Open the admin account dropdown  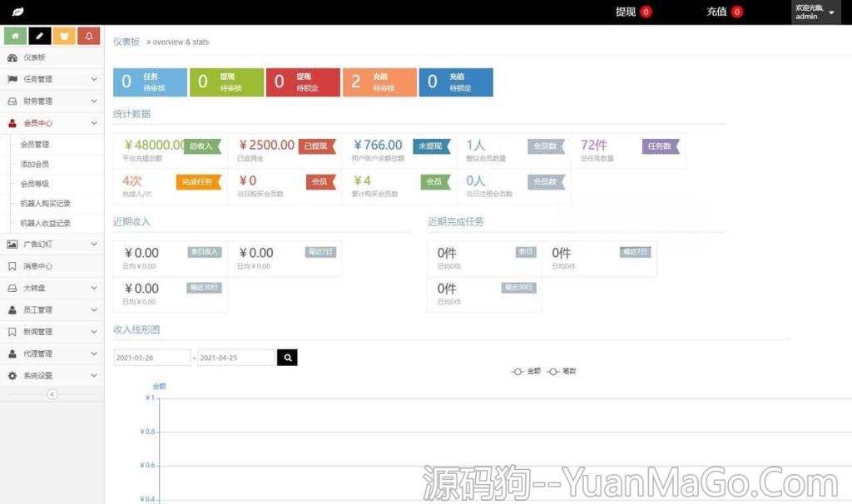click(x=814, y=12)
